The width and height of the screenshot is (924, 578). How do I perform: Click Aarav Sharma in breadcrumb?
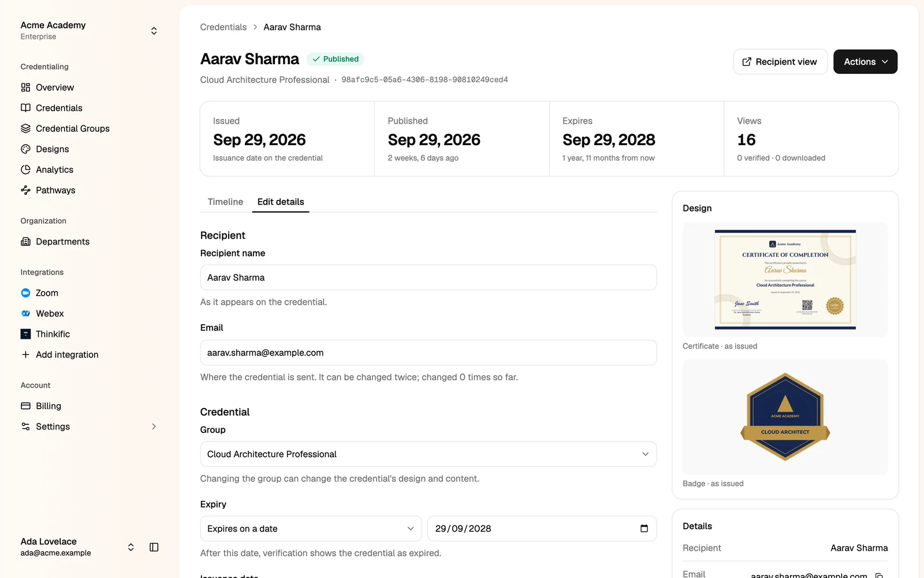coord(292,27)
